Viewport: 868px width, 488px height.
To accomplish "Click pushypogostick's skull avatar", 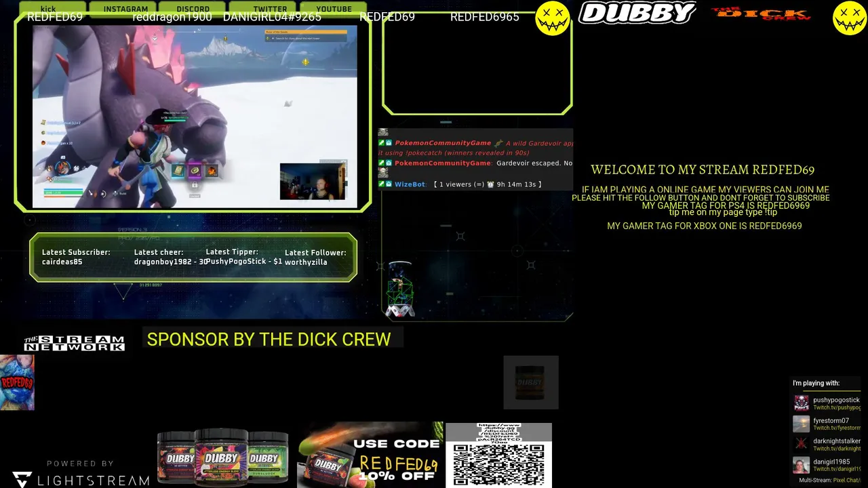I will coord(802,403).
